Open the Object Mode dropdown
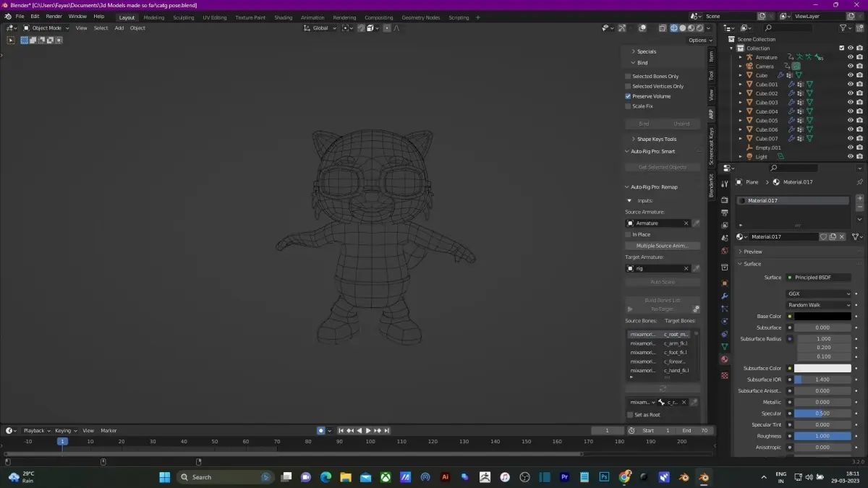Screen dimensions: 868x488 click(x=46, y=28)
